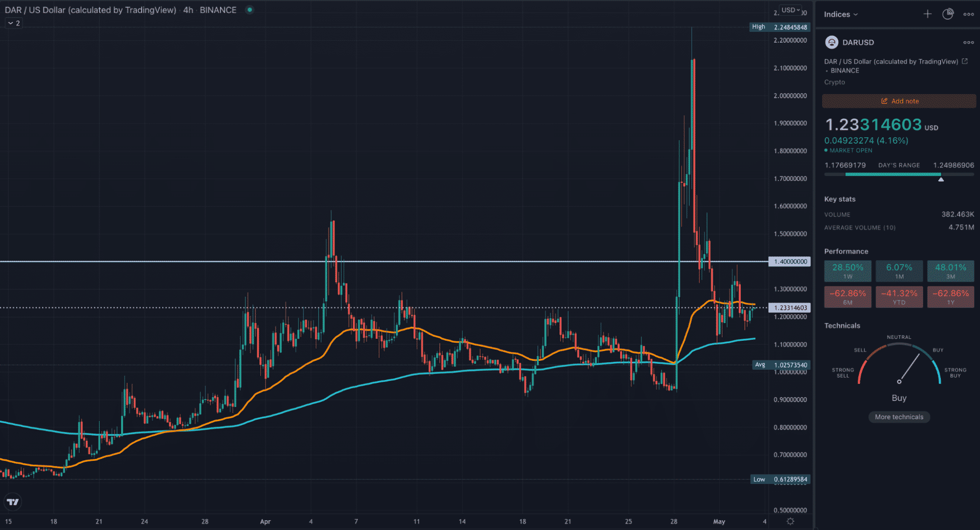Click the day's range low 1.17669179

(x=845, y=165)
